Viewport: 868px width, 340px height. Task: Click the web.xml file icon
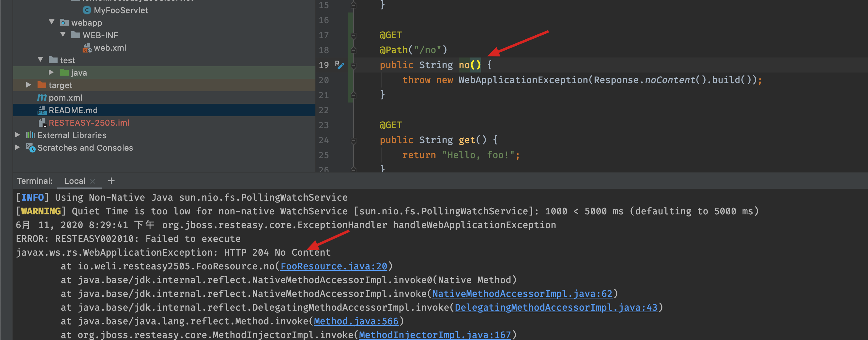click(87, 48)
